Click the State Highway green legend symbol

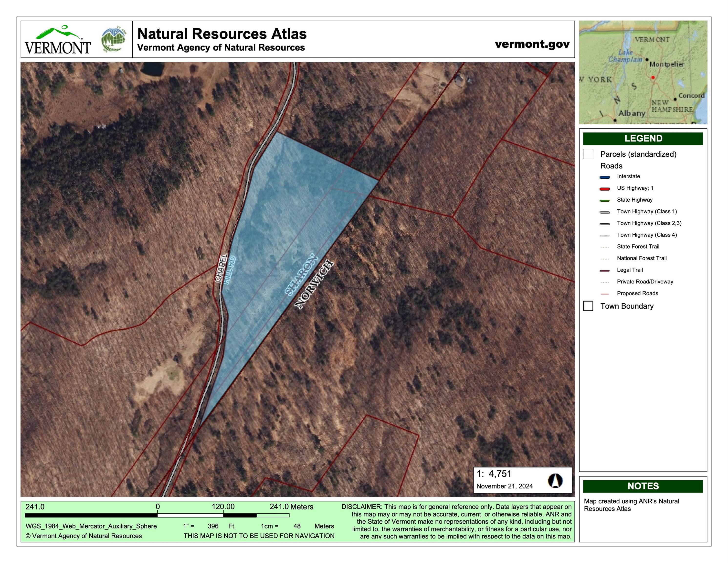pyautogui.click(x=604, y=200)
